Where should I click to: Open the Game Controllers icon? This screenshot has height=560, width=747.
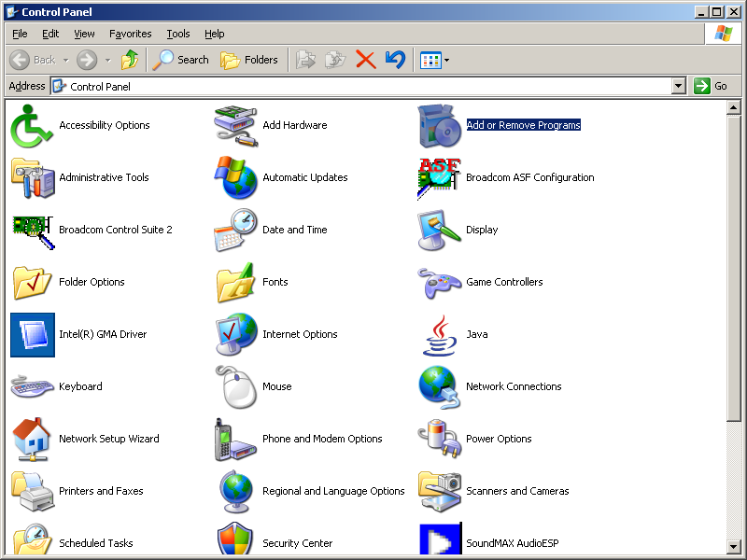439,283
